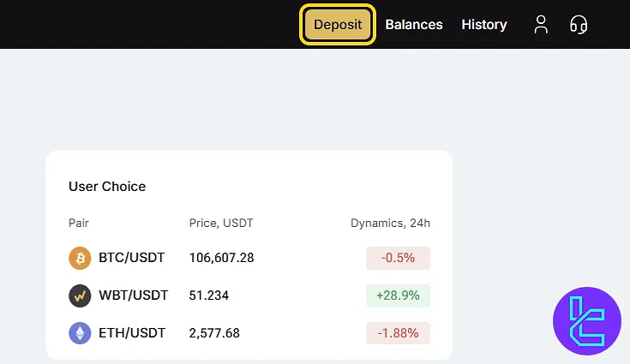Click the Dynamics, 24h column header
630x364 pixels.
pos(390,223)
